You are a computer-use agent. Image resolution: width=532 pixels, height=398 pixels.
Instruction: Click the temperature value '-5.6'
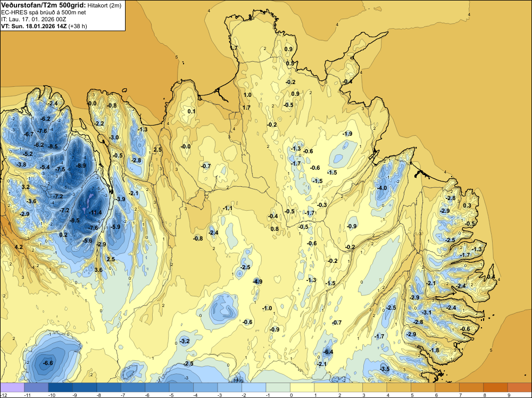click(87, 241)
